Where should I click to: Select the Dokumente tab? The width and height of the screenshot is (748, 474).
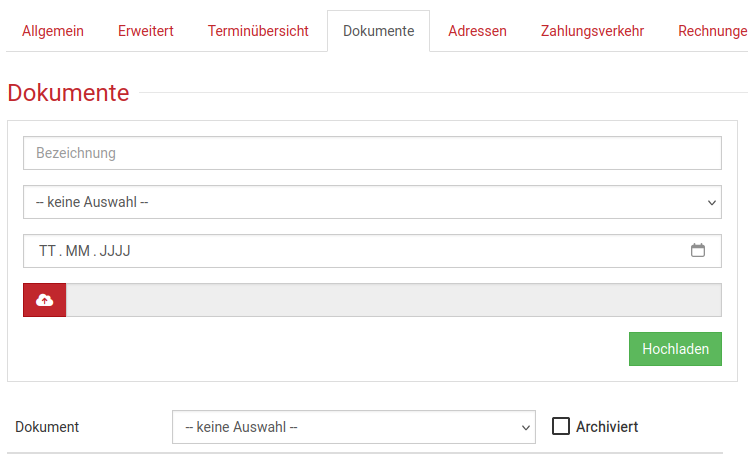click(x=378, y=31)
